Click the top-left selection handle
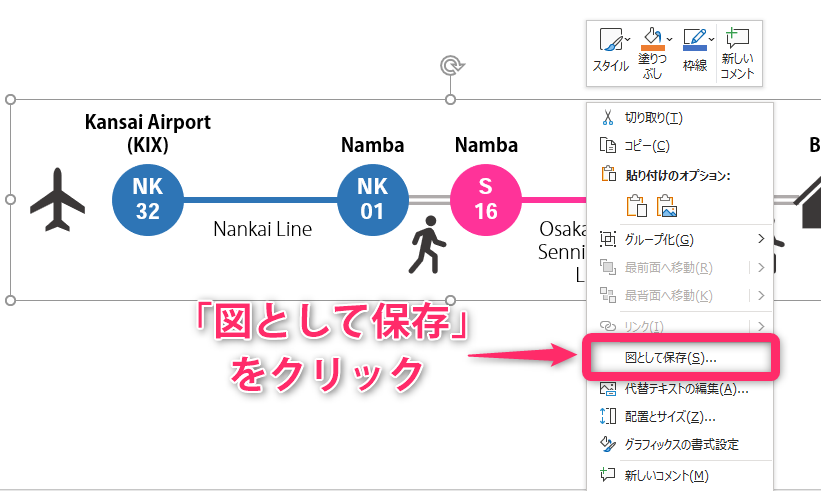The image size is (821, 491). tap(10, 99)
